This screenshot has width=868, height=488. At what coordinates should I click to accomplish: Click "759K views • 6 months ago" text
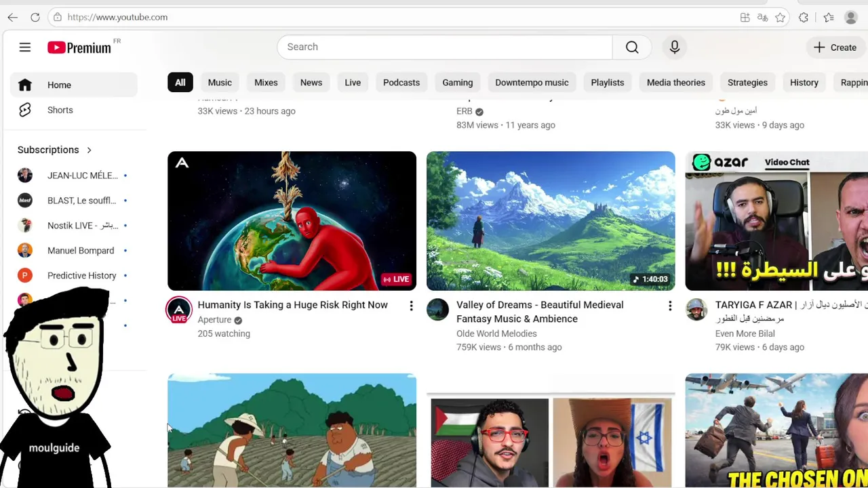click(509, 347)
